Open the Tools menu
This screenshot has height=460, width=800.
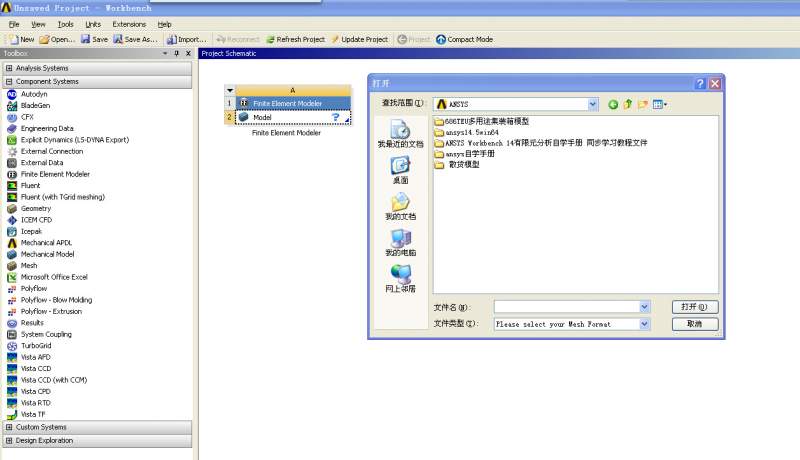pos(65,24)
